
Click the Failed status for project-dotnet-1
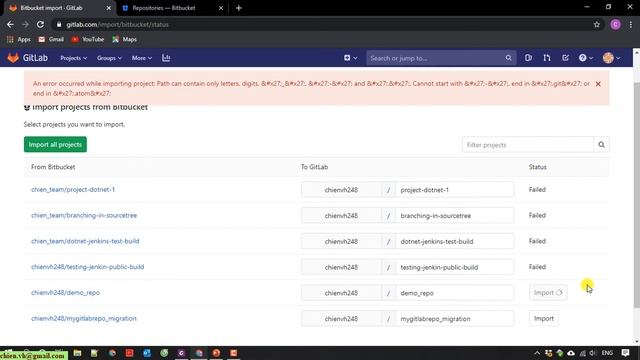pos(537,189)
